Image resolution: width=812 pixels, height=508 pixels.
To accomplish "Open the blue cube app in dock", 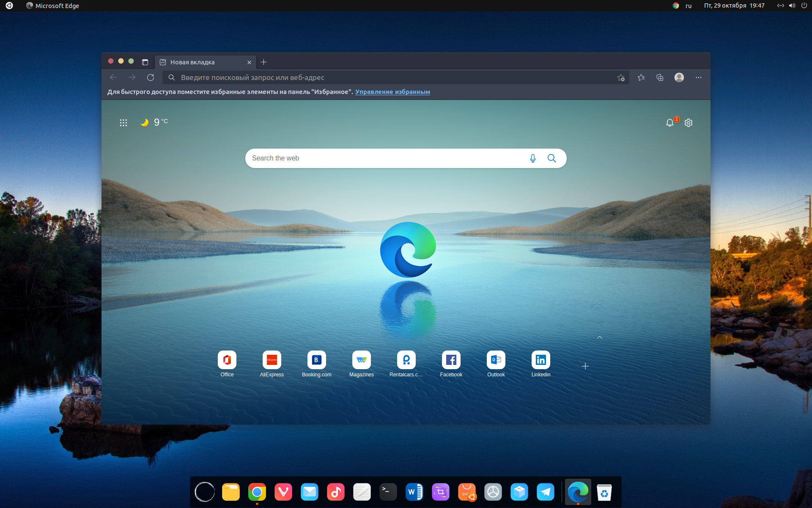I will coord(519,492).
